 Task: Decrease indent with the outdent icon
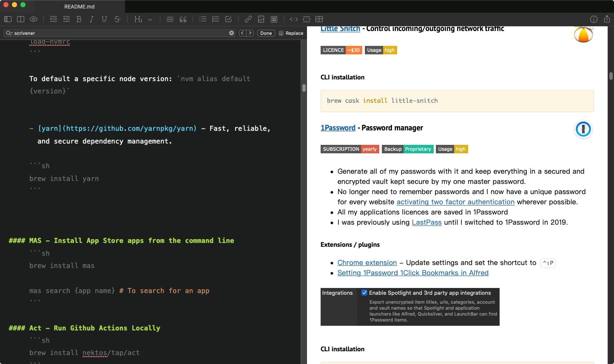point(66,19)
